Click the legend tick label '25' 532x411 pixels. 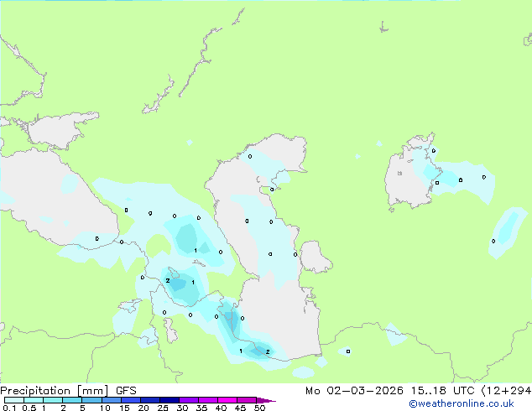click(163, 408)
